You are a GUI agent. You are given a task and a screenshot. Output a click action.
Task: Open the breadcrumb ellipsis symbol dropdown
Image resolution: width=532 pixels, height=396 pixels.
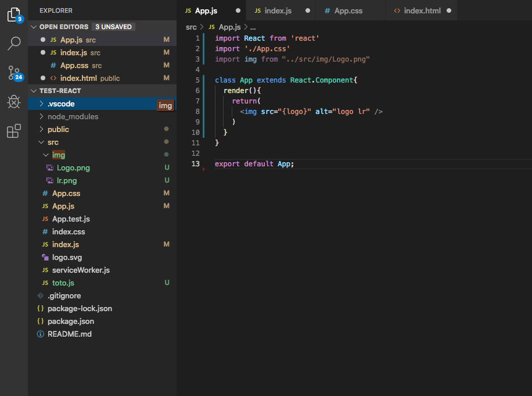253,27
